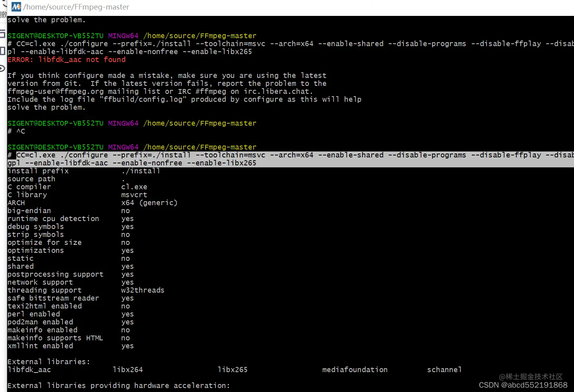Image resolution: width=574 pixels, height=392 pixels.
Task: Click the red 'ERROR: libfdk_aac not found' line
Action: [66, 60]
